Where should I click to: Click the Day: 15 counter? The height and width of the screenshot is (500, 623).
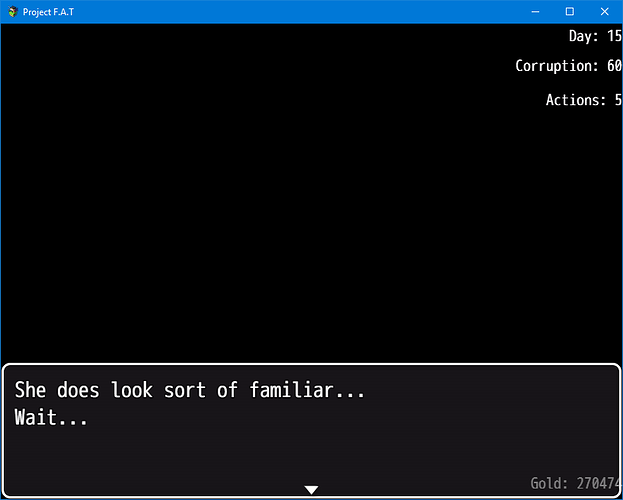(x=595, y=36)
